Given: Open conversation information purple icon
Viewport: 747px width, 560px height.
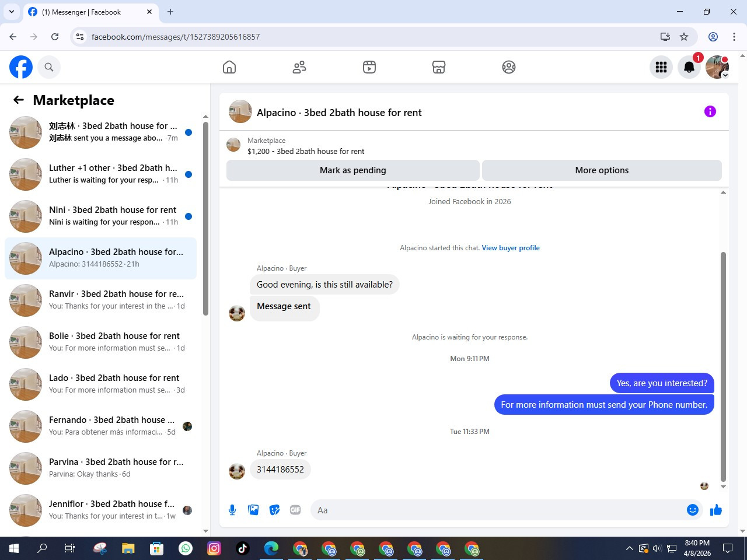Looking at the screenshot, I should pos(710,111).
